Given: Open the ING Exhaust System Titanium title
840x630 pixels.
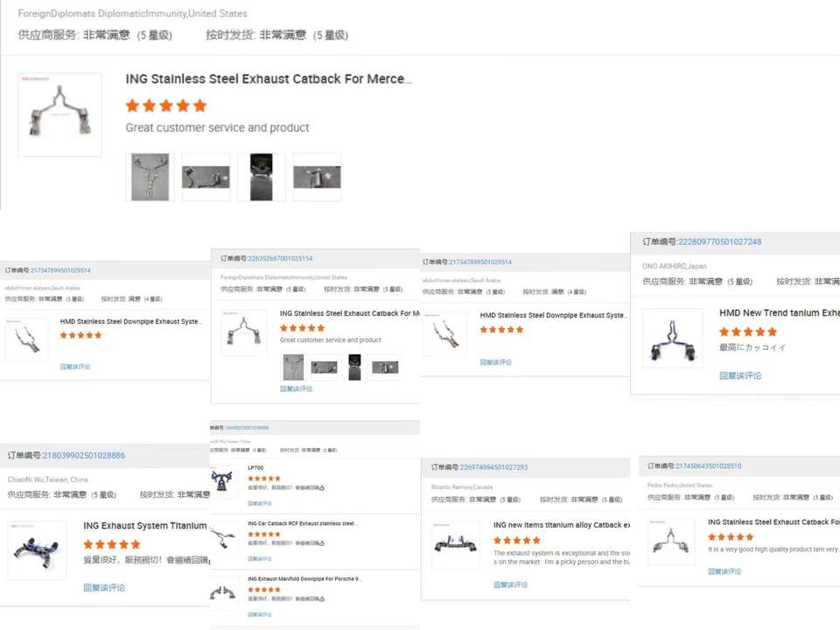Looking at the screenshot, I should tap(145, 526).
